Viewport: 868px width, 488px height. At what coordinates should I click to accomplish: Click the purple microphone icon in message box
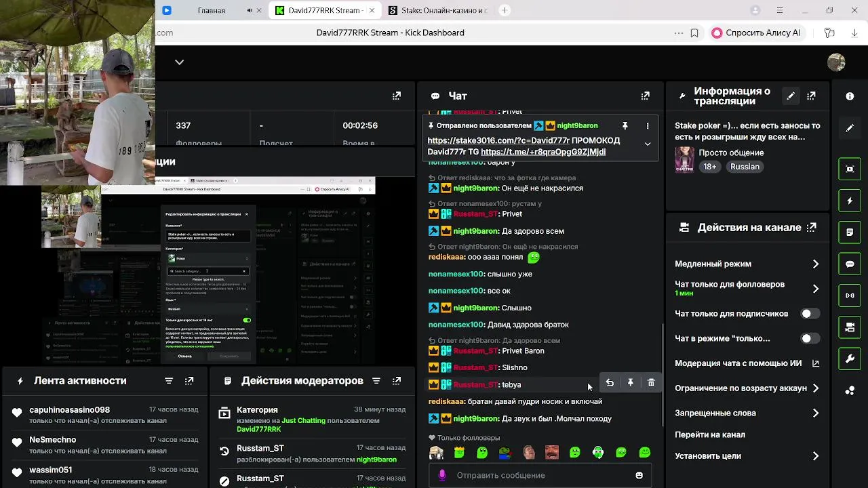point(442,475)
